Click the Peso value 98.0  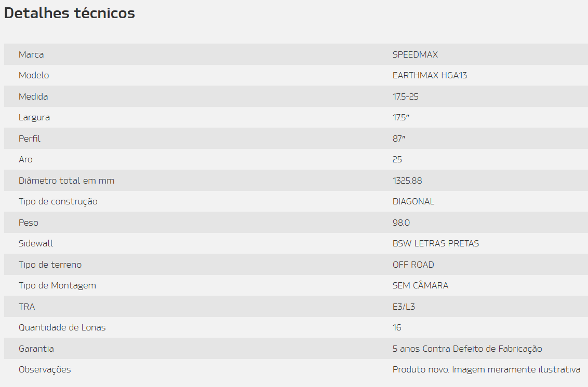401,223
